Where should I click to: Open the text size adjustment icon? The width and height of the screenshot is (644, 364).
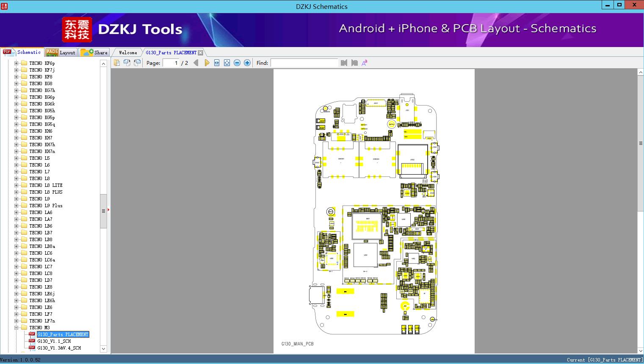[364, 62]
